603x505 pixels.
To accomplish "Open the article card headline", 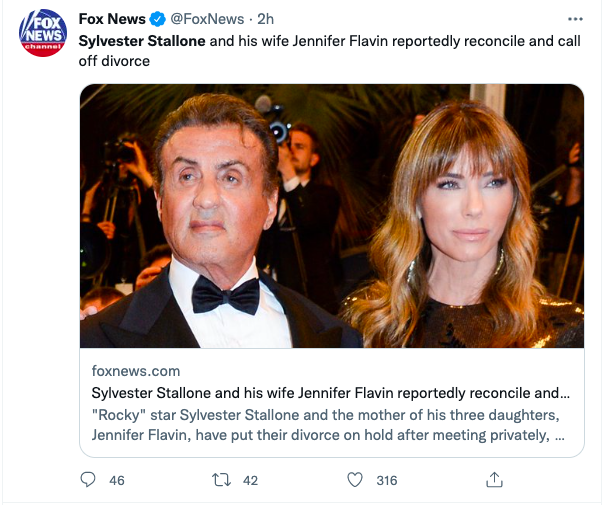I will click(330, 393).
